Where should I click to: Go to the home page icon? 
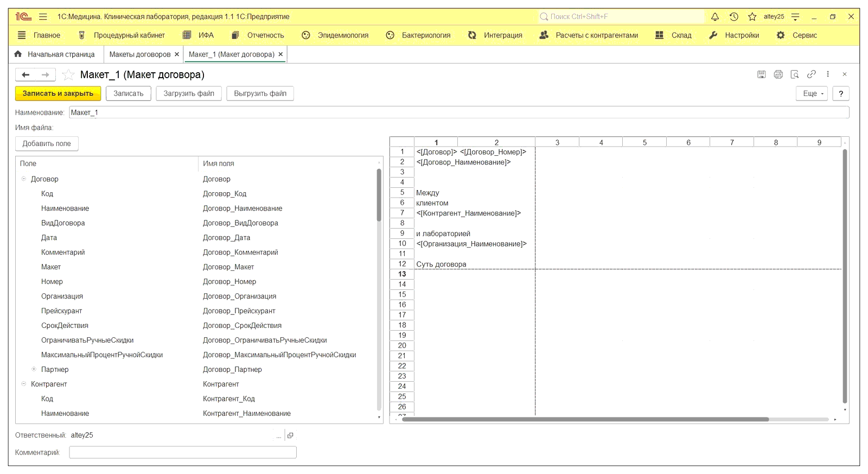tap(18, 54)
